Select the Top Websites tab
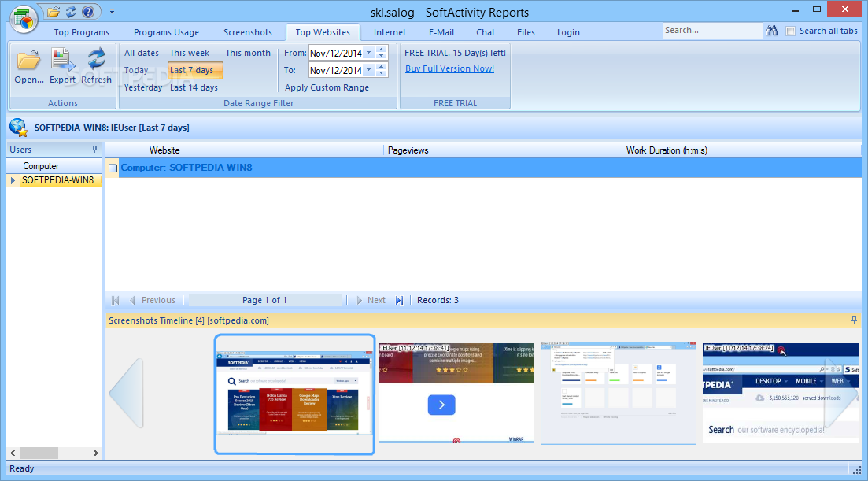This screenshot has width=868, height=481. (323, 32)
